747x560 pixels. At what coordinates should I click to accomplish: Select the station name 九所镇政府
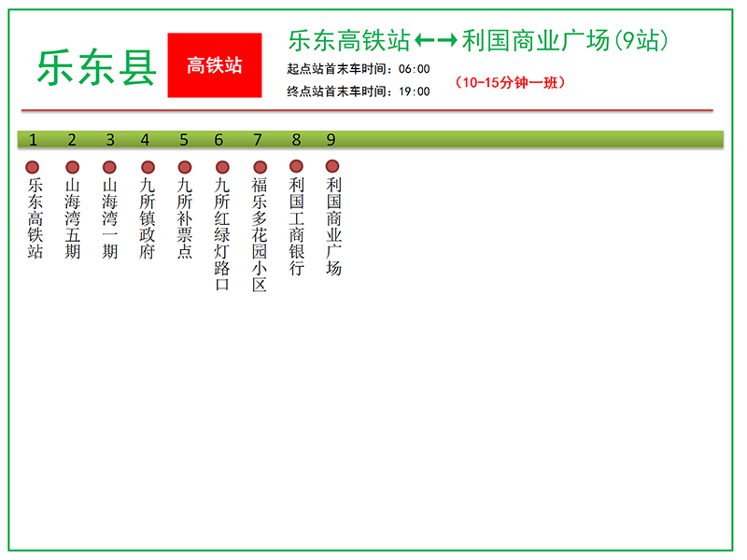click(148, 218)
